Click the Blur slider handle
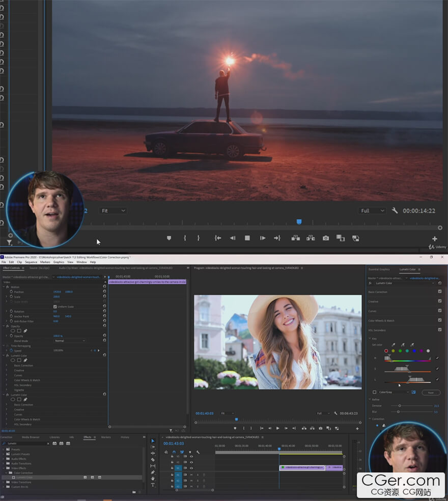 (x=398, y=411)
